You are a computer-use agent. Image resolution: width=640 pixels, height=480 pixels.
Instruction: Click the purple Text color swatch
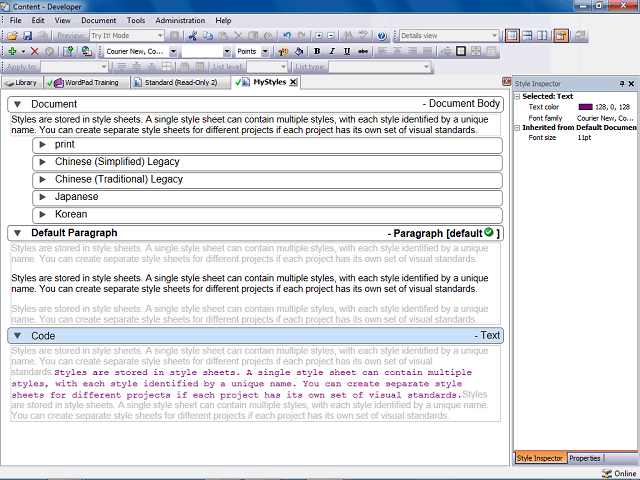coord(585,107)
